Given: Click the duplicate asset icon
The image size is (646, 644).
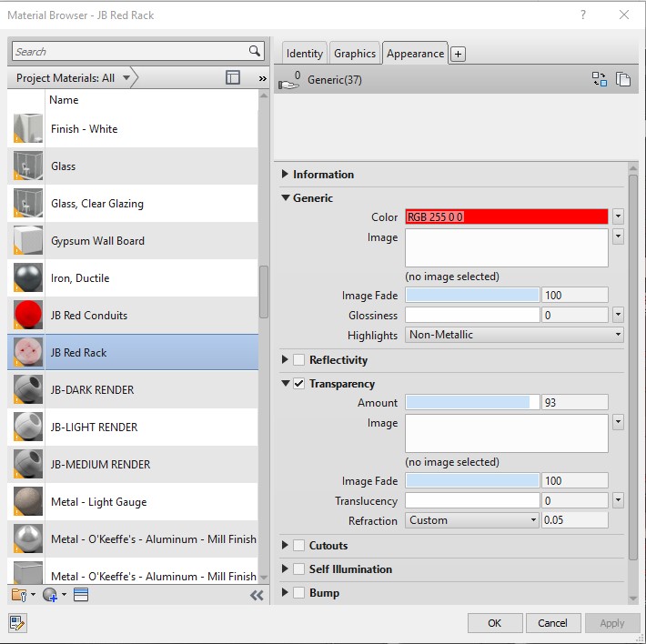Looking at the screenshot, I should click(623, 78).
